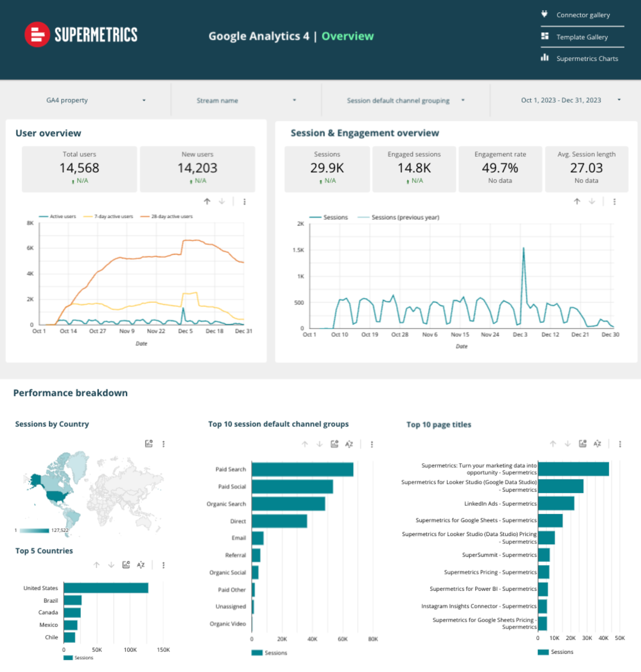Viewport: 641px width, 672px height.
Task: Open the GA4 property dropdown
Action: tap(96, 100)
